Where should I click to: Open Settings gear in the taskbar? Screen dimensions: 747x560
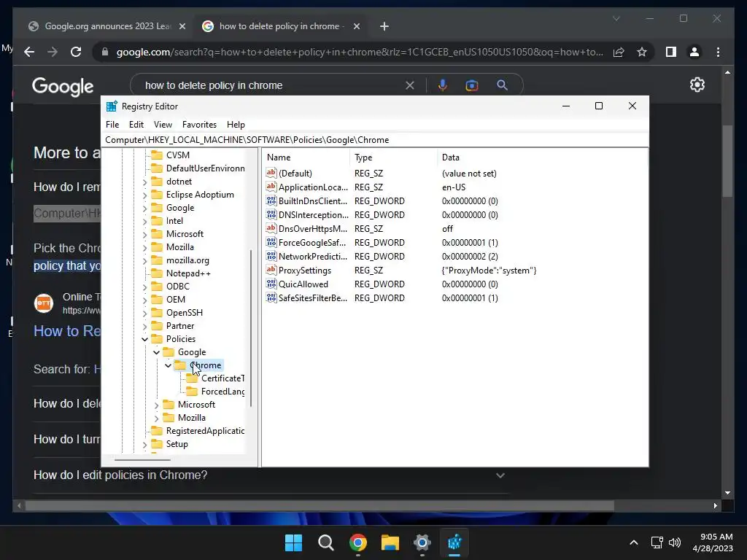tap(422, 542)
